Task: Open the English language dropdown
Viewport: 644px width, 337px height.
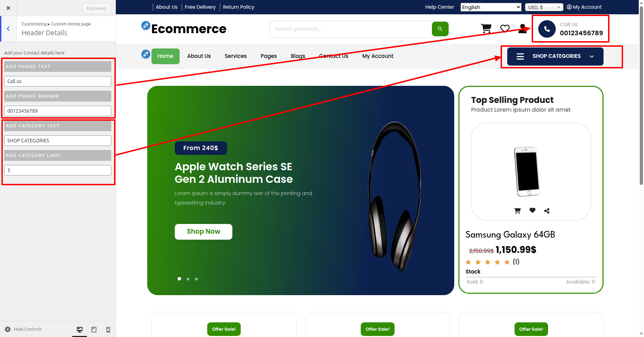Action: pyautogui.click(x=491, y=7)
